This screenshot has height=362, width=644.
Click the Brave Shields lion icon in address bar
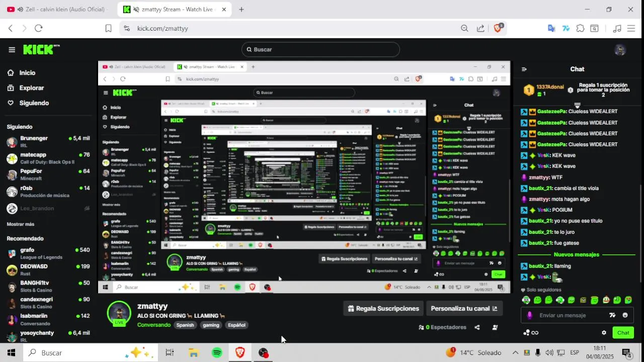[x=498, y=28]
